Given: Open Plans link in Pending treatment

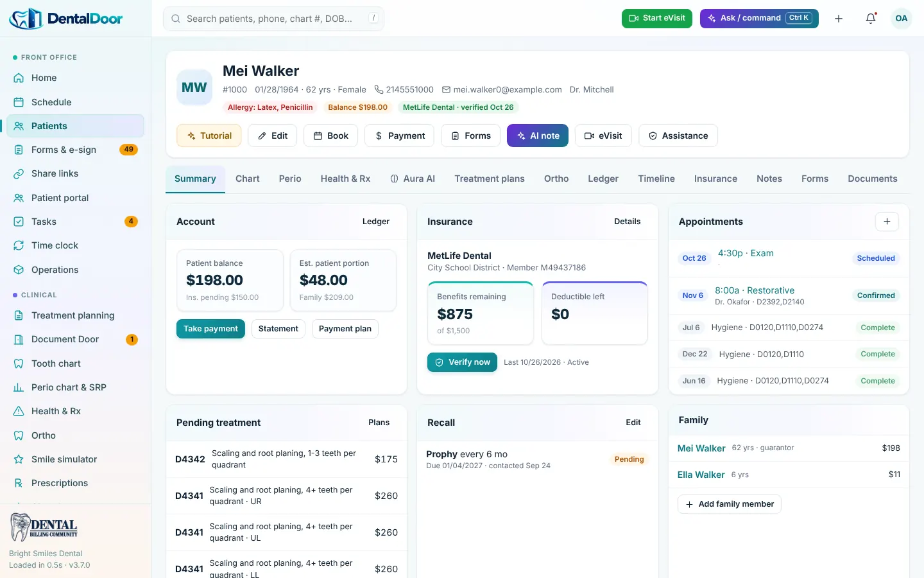Looking at the screenshot, I should click(379, 423).
